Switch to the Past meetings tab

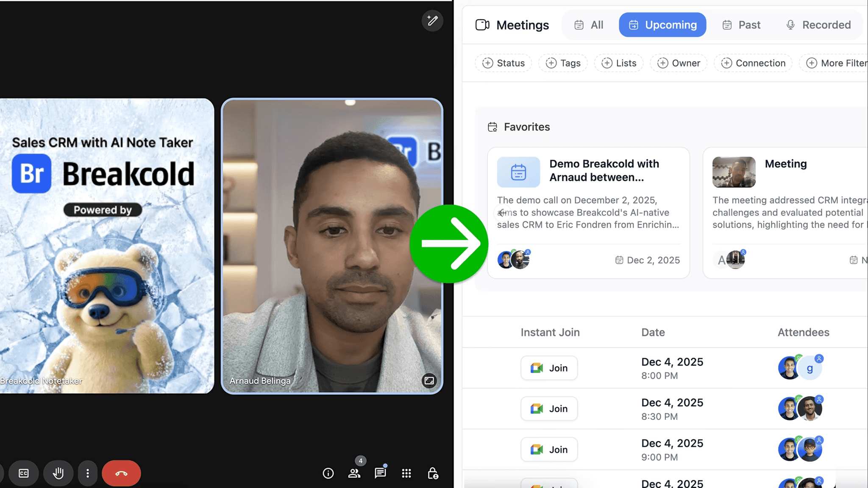(x=741, y=25)
